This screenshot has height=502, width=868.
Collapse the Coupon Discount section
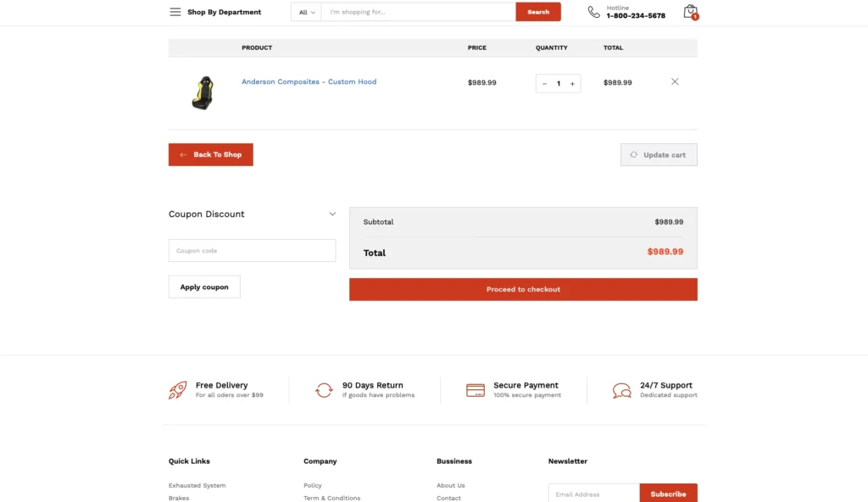(x=332, y=215)
